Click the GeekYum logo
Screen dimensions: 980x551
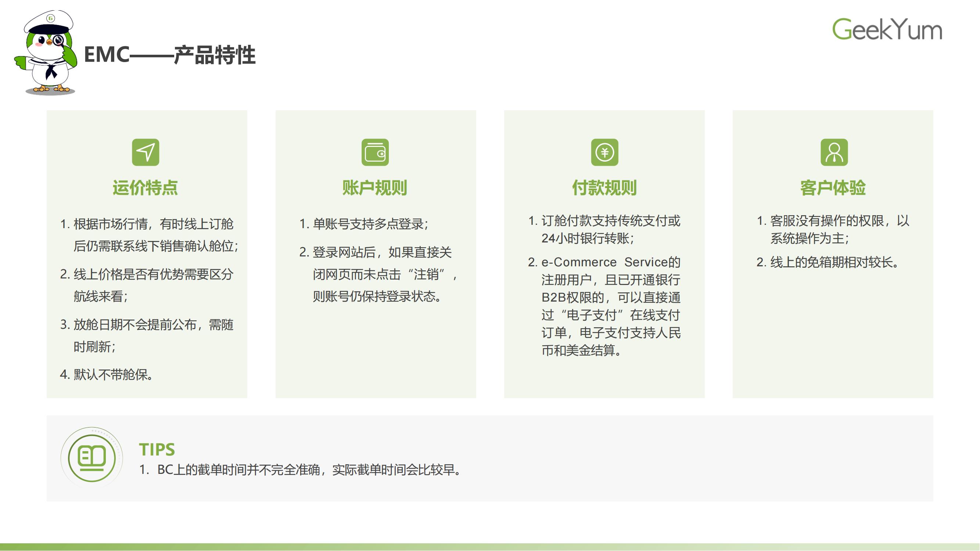click(x=886, y=29)
